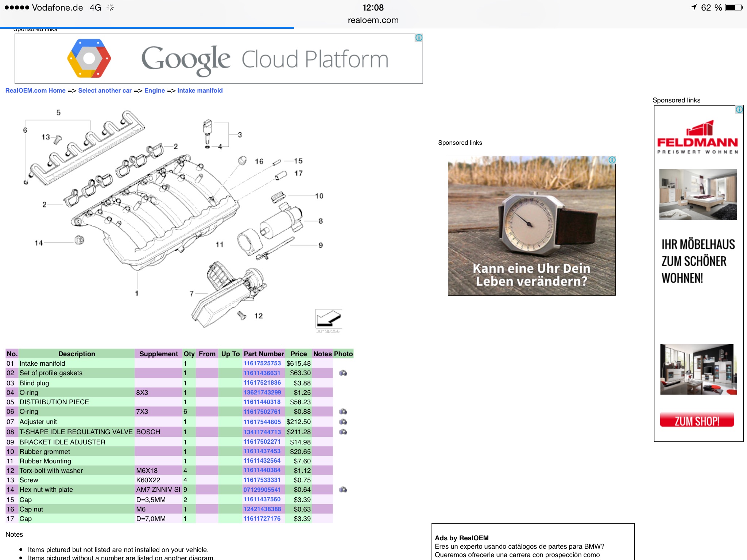Open photo for Hex nut with plate
747x560 pixels.
pos(343,490)
